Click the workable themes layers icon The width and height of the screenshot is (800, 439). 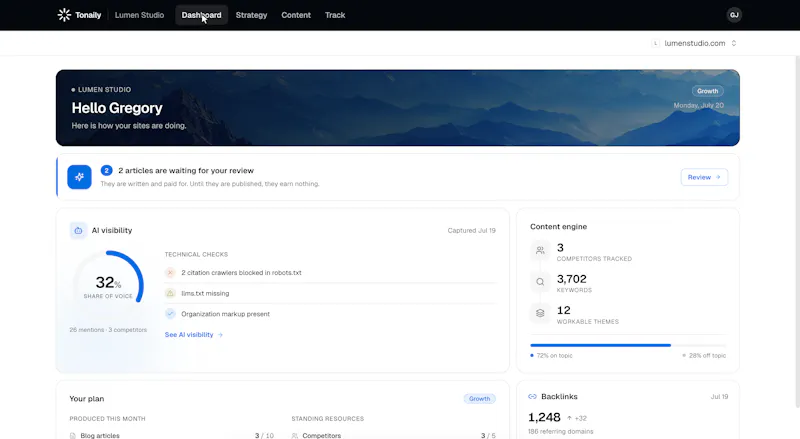(x=540, y=313)
